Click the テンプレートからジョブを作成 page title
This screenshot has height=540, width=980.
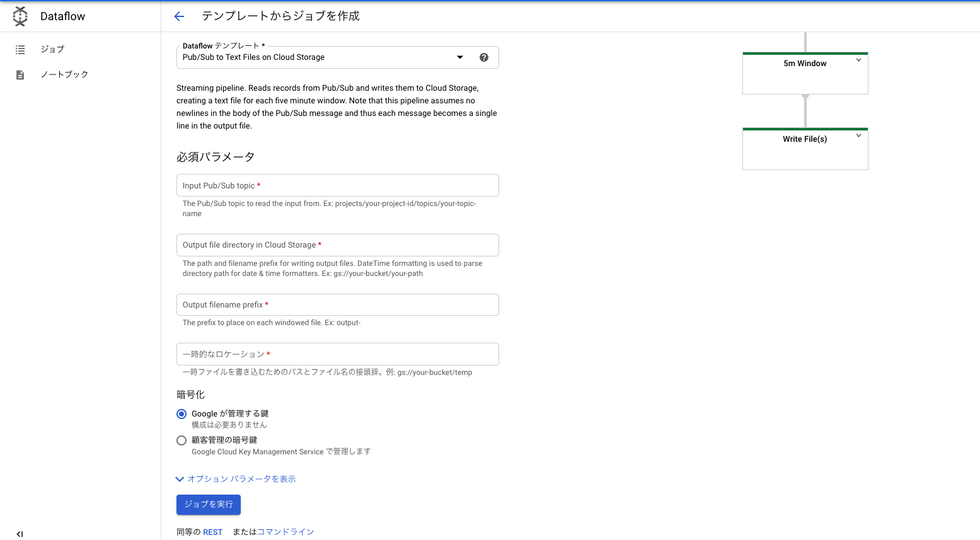coord(280,16)
